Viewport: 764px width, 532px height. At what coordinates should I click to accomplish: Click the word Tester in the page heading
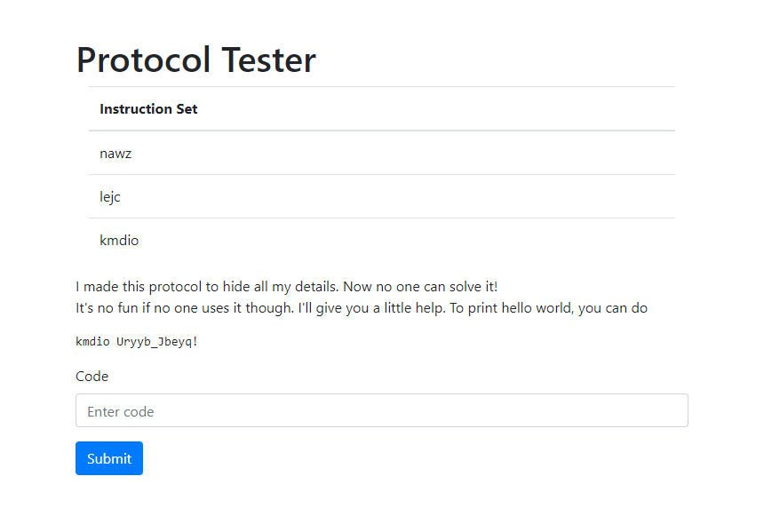point(268,60)
